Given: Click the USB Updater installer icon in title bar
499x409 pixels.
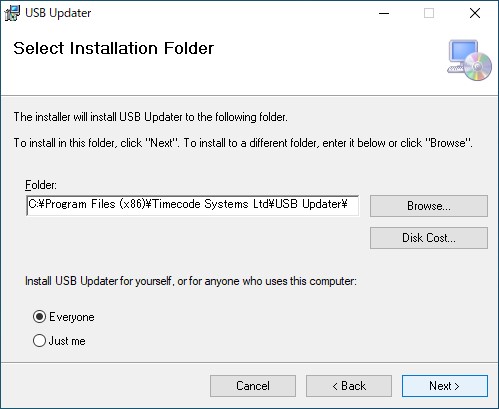Looking at the screenshot, I should click(12, 13).
